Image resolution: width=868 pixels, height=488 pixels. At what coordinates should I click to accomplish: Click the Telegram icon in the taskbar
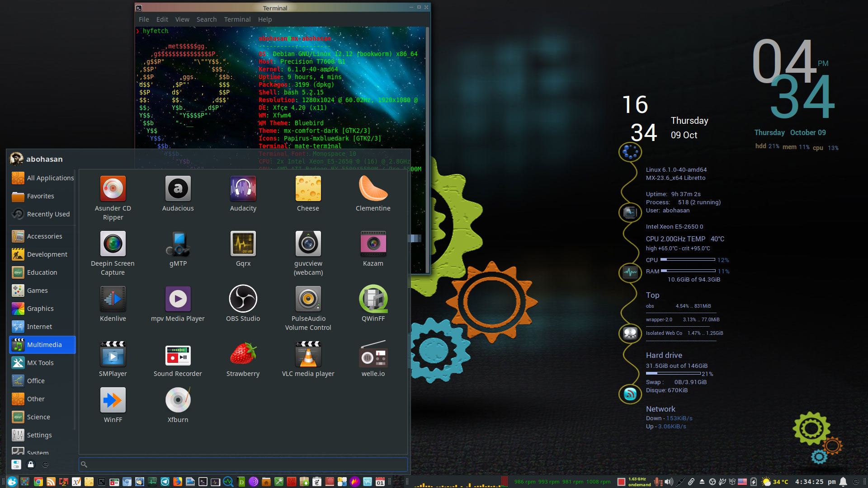(165, 482)
